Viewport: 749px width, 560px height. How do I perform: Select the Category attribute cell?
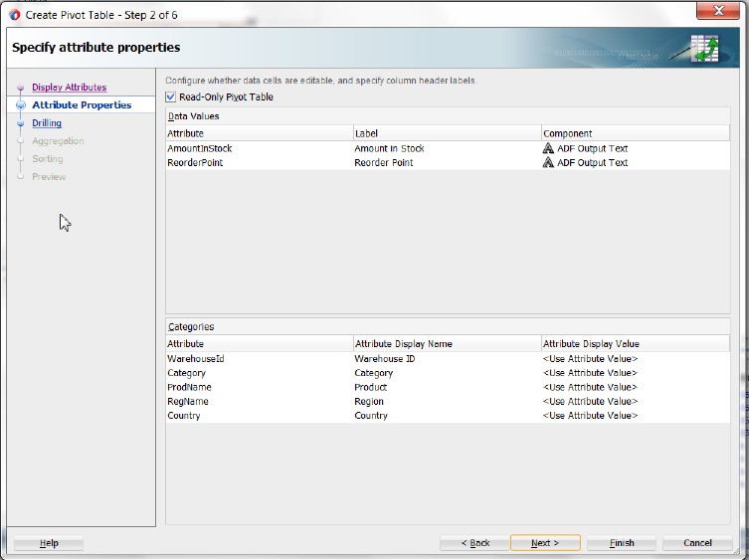coord(260,373)
